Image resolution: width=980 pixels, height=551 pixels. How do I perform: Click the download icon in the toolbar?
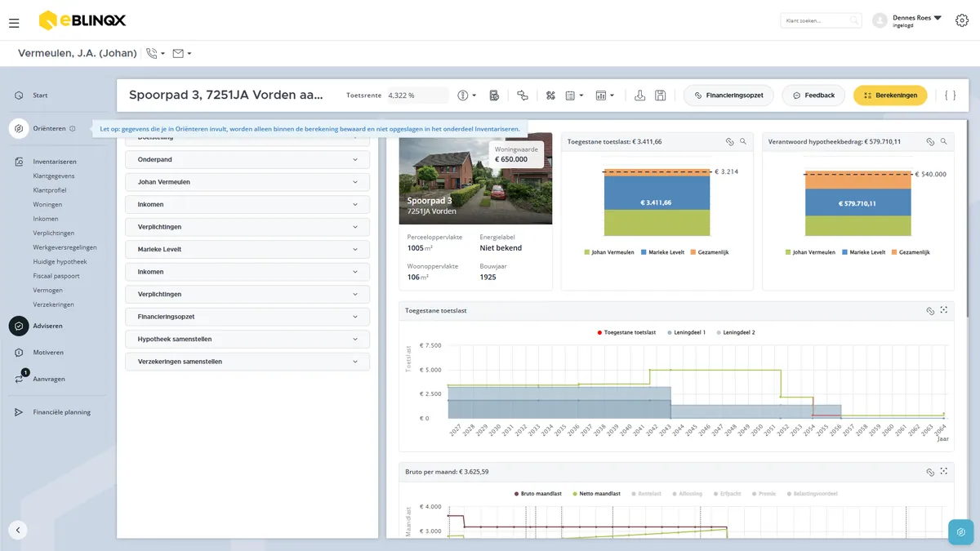point(640,96)
